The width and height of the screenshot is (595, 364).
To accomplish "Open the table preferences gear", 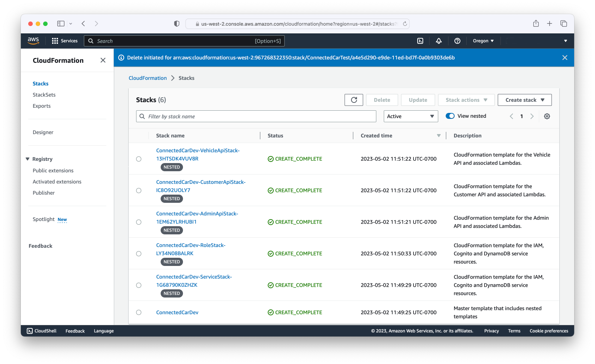I will [x=547, y=116].
